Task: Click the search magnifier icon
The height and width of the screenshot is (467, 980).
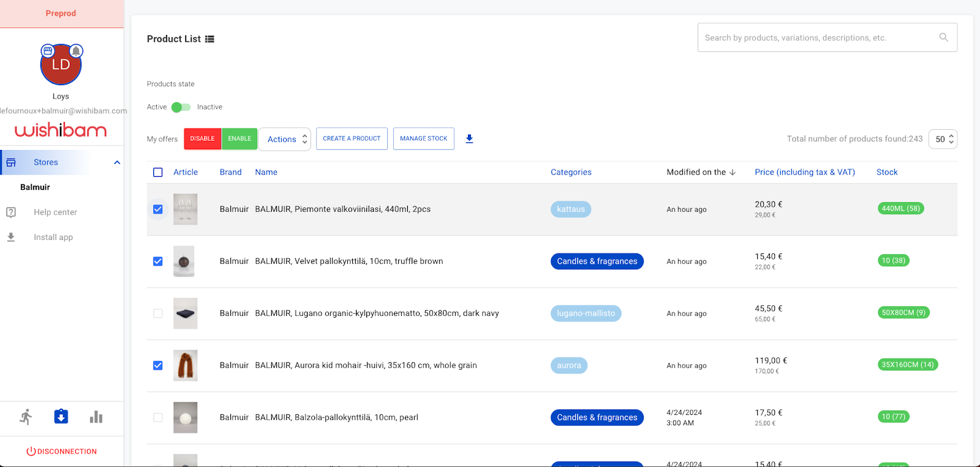Action: [x=944, y=37]
